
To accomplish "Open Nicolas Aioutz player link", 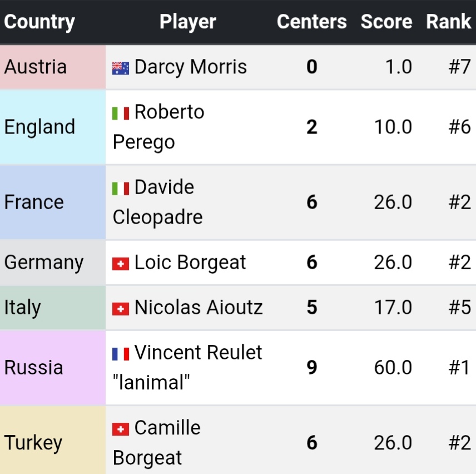I will point(199,308).
